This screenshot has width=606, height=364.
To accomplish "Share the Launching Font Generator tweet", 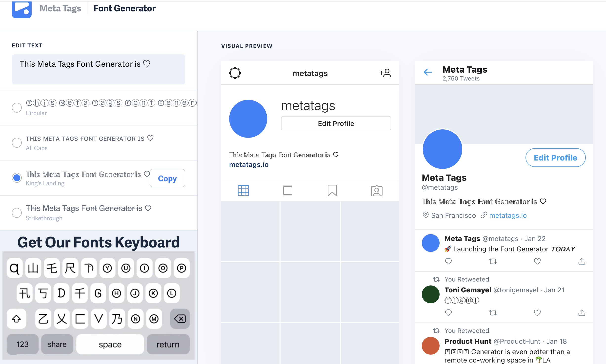I will click(582, 261).
